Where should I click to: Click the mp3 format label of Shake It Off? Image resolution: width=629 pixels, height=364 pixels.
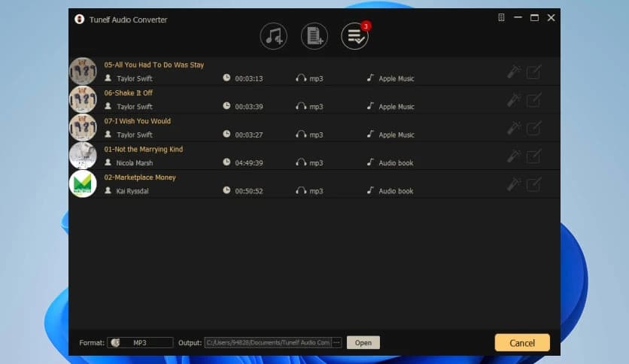pos(316,107)
